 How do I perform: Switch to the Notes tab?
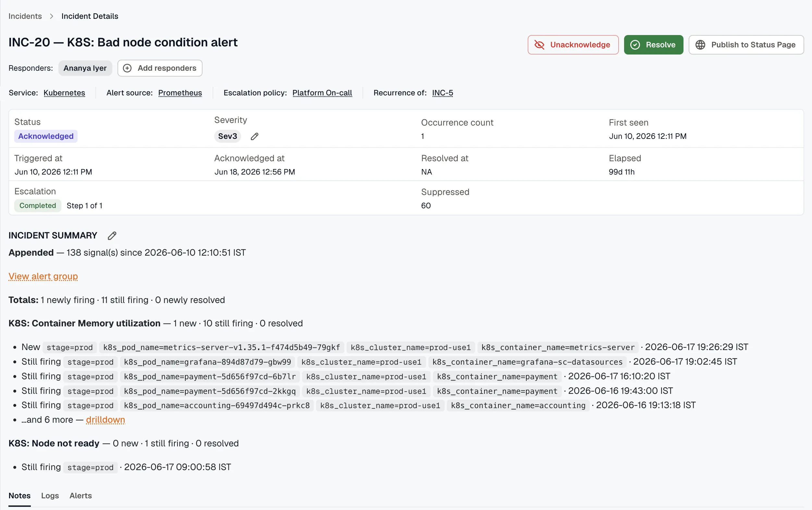(19, 495)
